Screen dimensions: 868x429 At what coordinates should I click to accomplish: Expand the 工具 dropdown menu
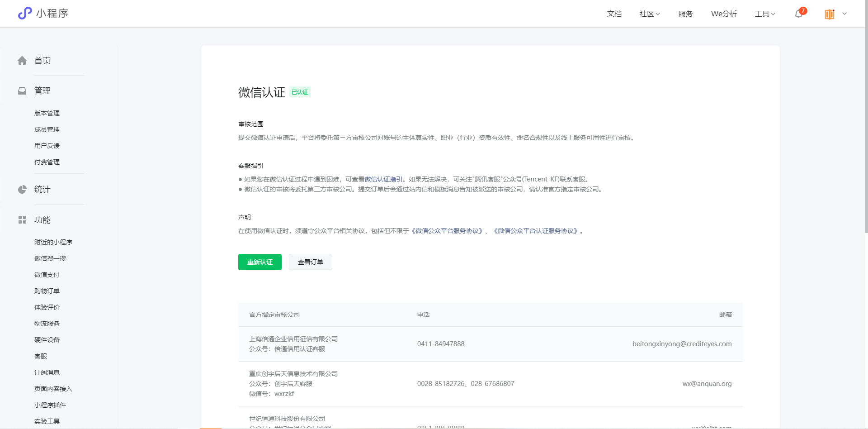(x=765, y=14)
